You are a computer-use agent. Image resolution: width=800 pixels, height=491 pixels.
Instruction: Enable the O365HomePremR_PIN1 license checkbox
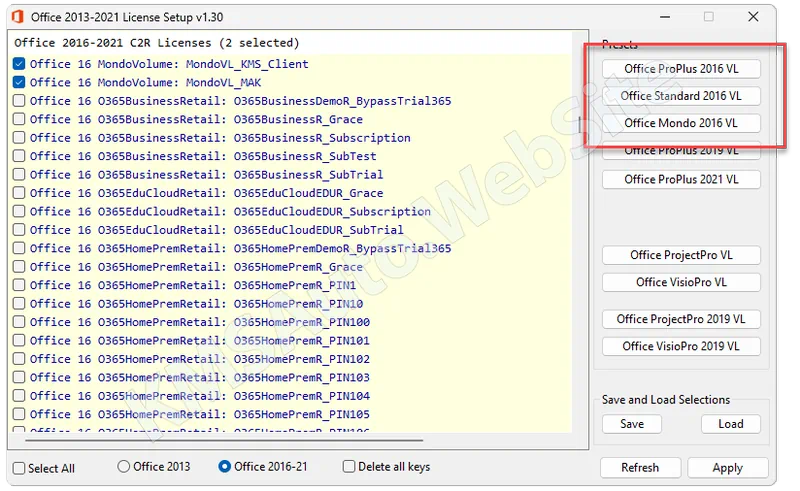tap(19, 285)
